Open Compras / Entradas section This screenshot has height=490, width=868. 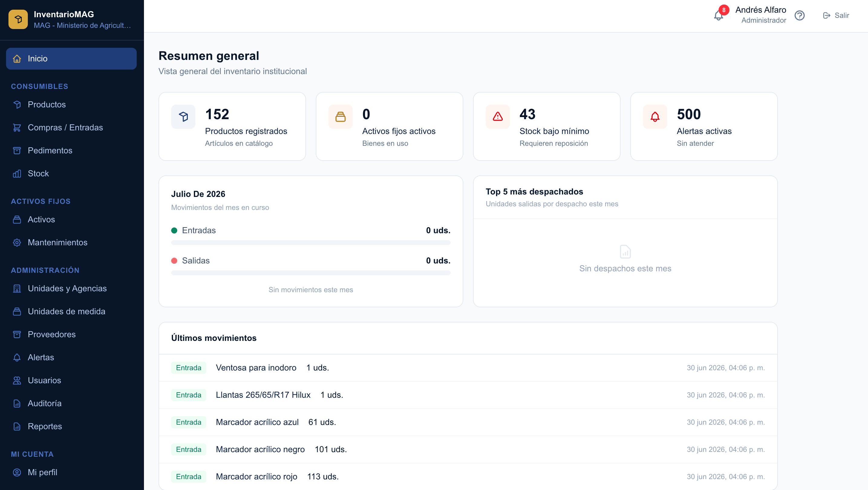click(71, 127)
